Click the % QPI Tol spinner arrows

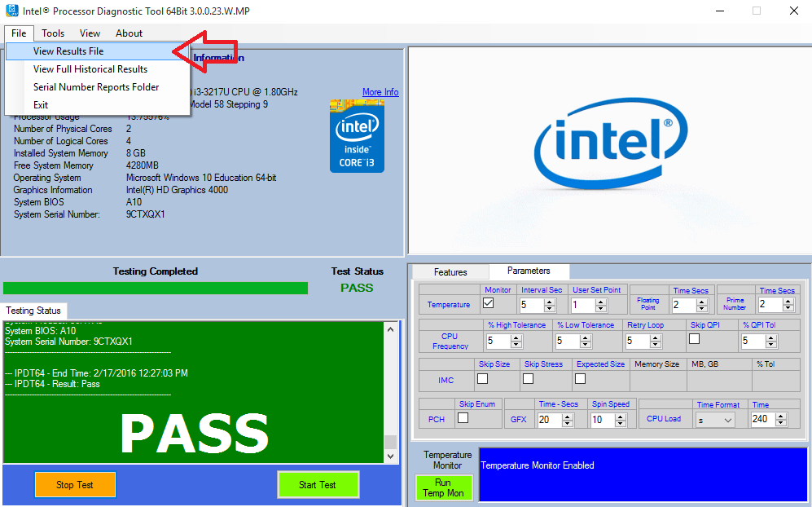point(771,341)
